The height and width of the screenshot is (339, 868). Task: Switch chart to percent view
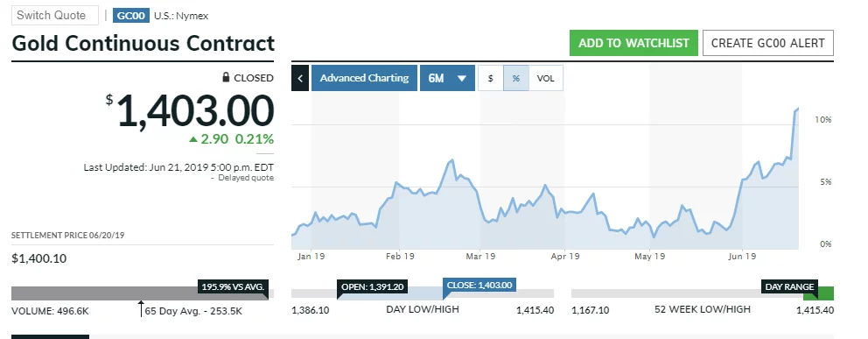click(x=516, y=78)
